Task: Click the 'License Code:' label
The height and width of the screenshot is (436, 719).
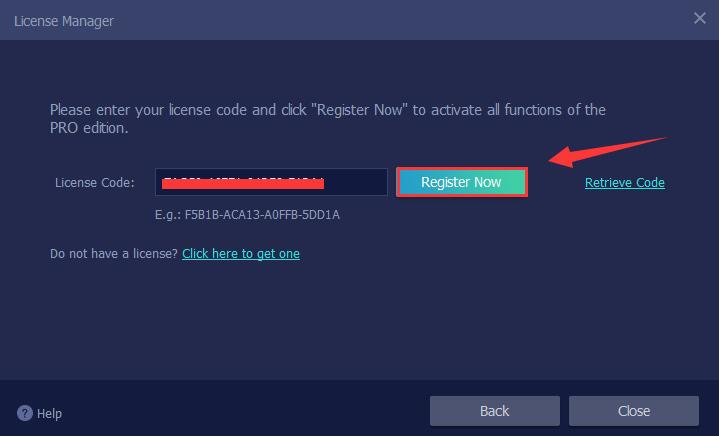Action: click(94, 182)
